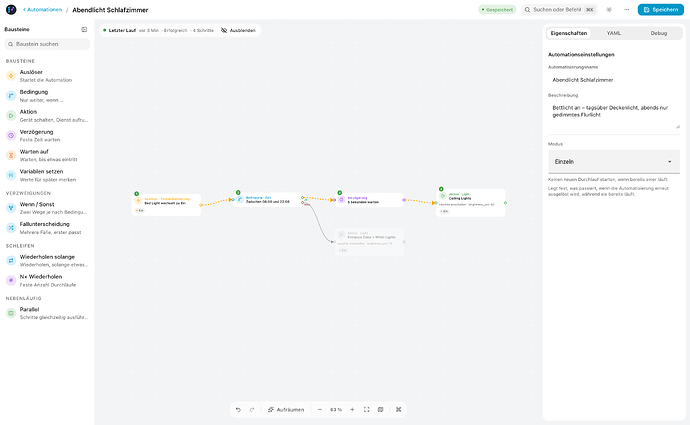Fit the flow to view

pyautogui.click(x=367, y=410)
